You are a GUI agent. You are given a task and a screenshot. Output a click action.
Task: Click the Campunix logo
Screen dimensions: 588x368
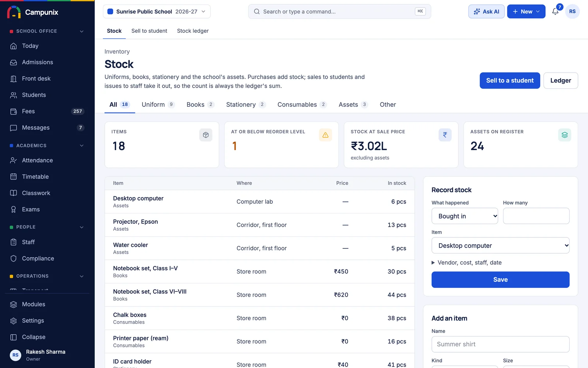pyautogui.click(x=33, y=12)
